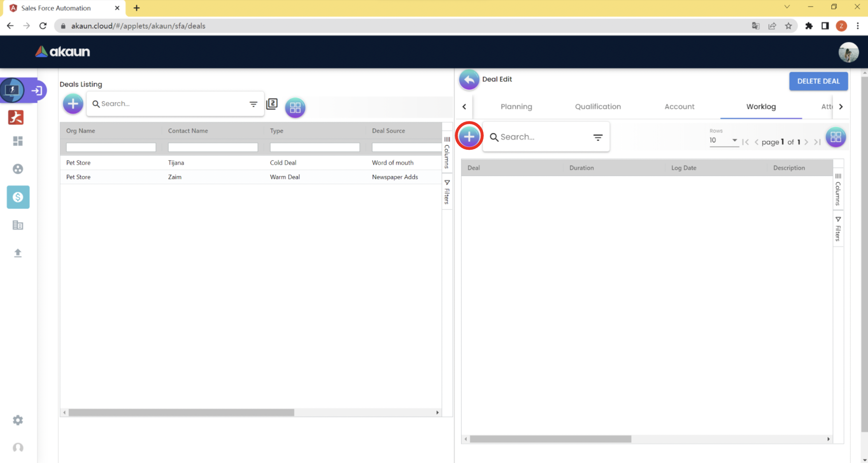Screen dimensions: 868x463
Task: Expand filter options in Worklog search bar
Action: [x=598, y=137]
